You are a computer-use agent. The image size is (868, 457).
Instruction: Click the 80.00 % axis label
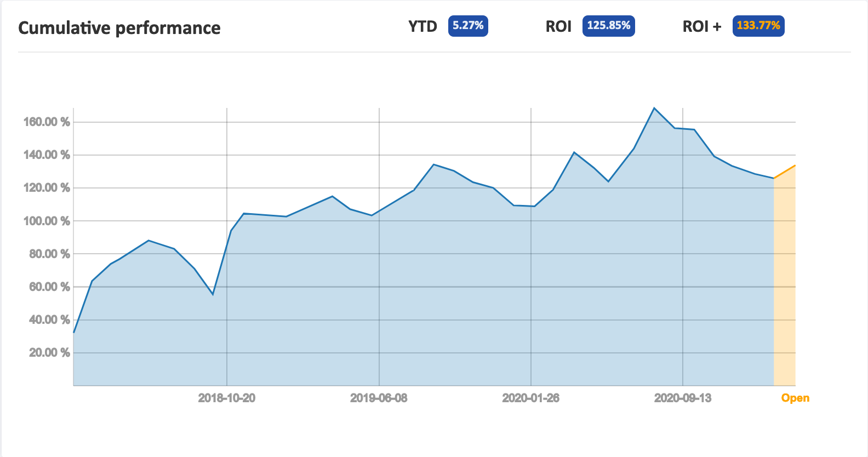(49, 254)
